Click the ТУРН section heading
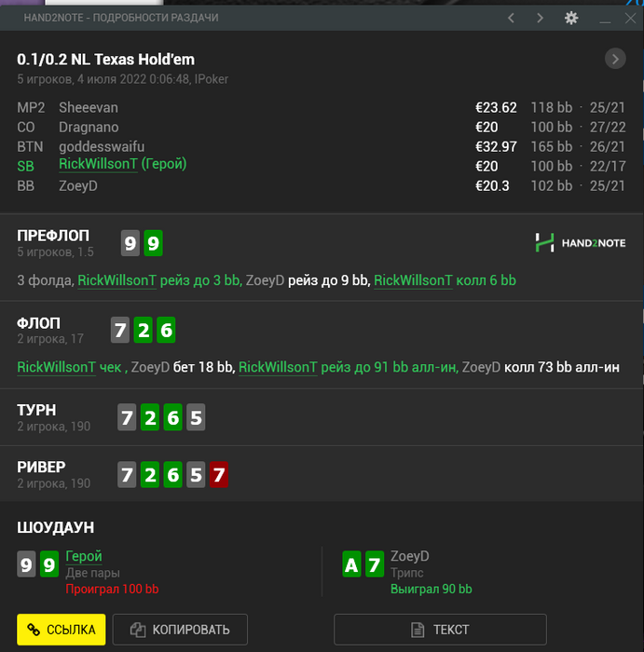Viewport: 644px width, 652px height. tap(36, 410)
